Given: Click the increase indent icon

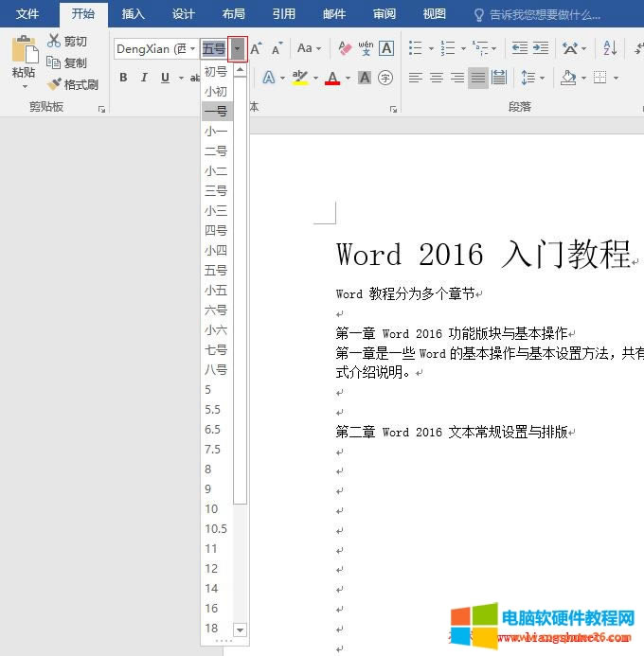Looking at the screenshot, I should (541, 48).
